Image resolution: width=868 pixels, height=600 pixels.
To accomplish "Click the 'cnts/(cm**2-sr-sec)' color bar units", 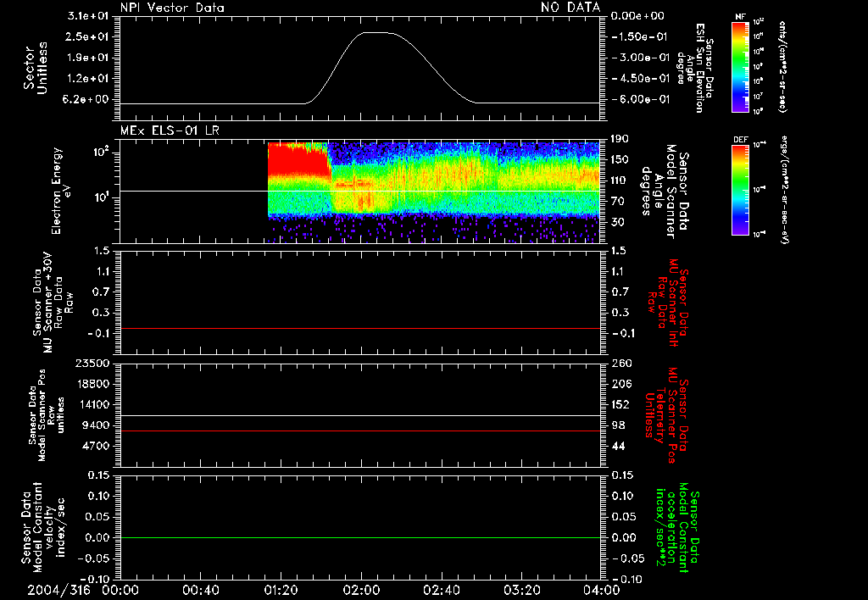I will pyautogui.click(x=782, y=67).
